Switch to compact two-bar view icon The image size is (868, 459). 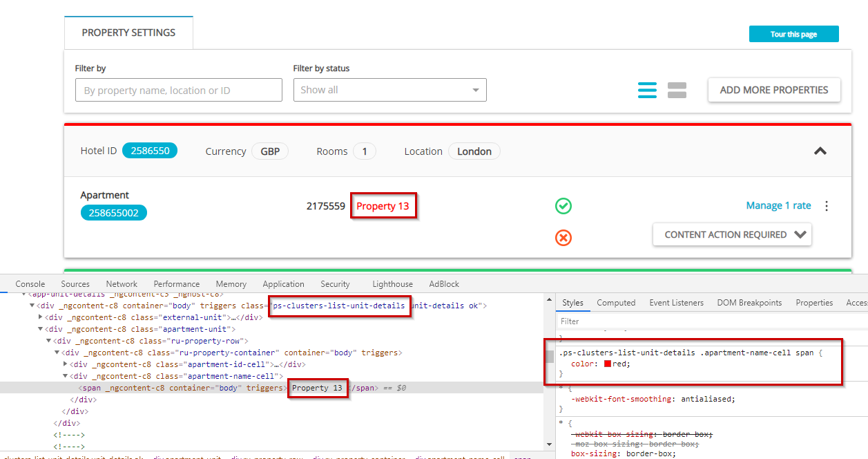click(677, 90)
